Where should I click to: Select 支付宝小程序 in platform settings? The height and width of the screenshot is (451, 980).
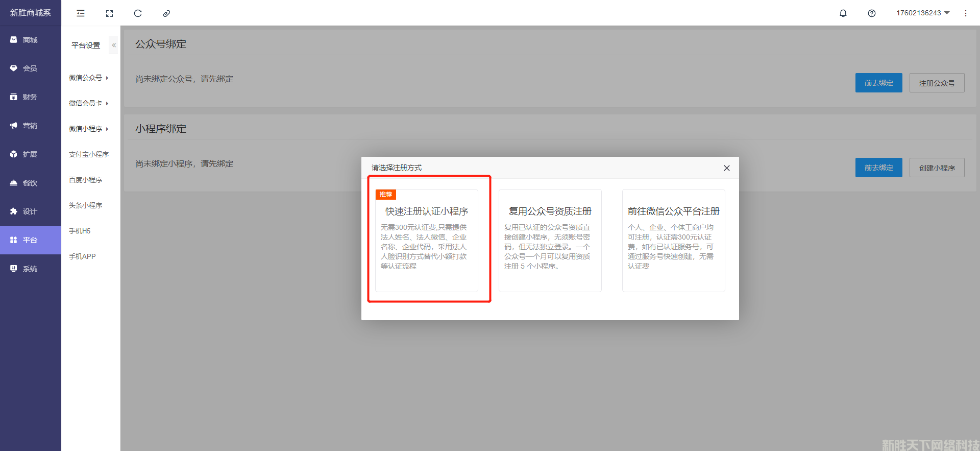tap(89, 154)
